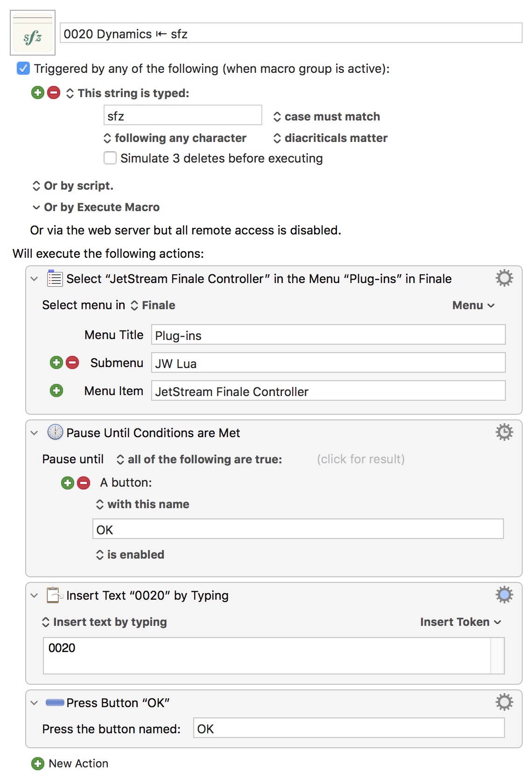This screenshot has width=532, height=780.
Task: Collapse the Pause Until Conditions action
Action: tap(34, 433)
